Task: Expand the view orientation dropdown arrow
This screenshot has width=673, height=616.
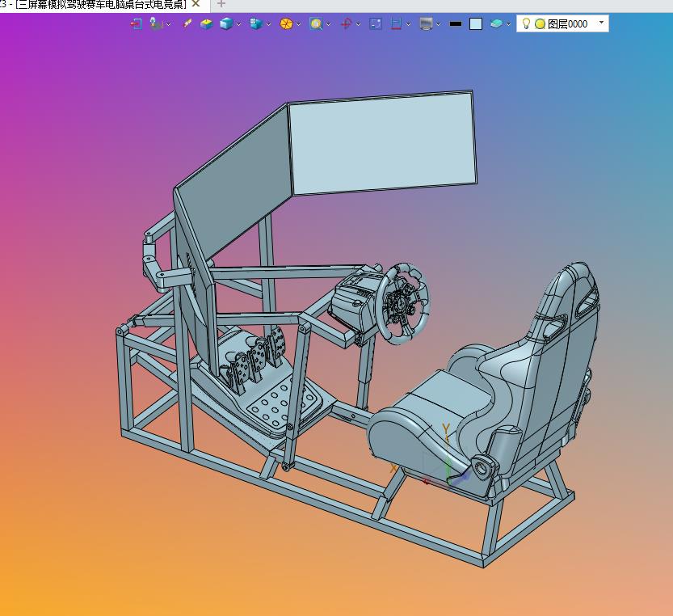Action: [268, 24]
